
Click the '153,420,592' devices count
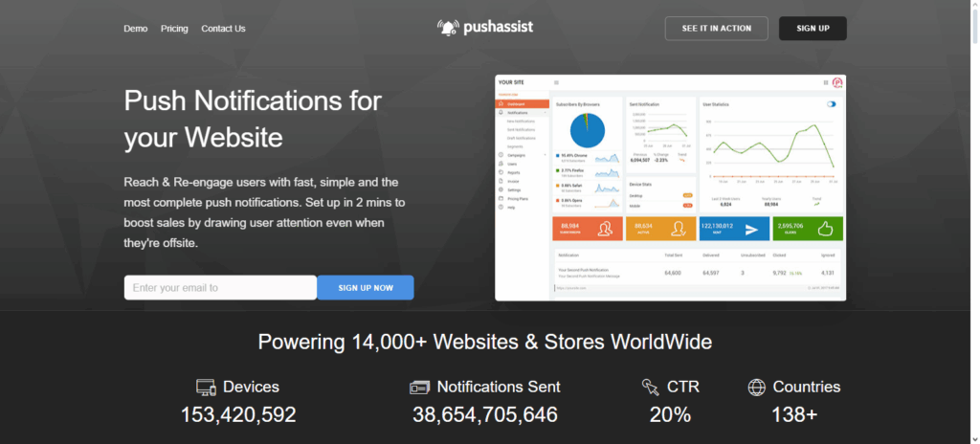tap(238, 414)
